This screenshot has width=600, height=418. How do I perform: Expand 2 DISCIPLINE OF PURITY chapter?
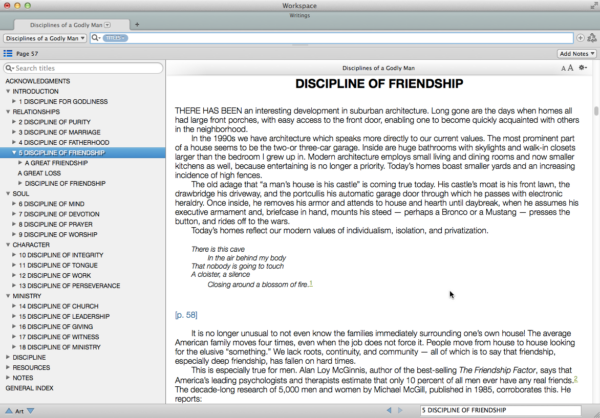coord(14,122)
